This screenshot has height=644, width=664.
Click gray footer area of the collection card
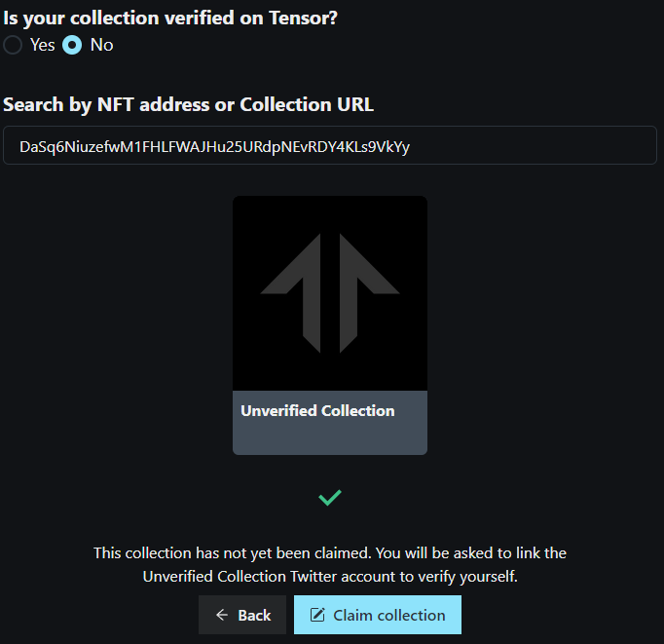(330, 438)
